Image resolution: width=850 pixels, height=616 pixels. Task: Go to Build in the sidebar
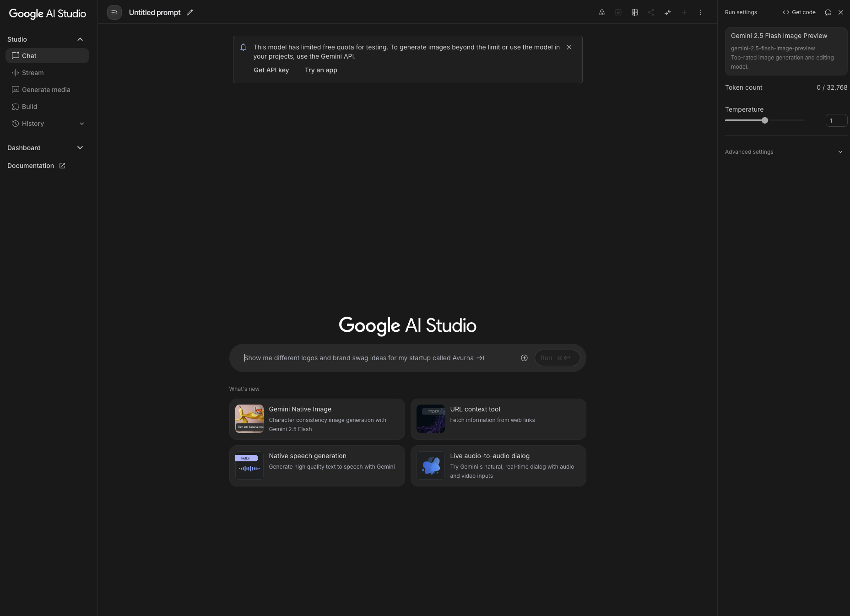47,107
